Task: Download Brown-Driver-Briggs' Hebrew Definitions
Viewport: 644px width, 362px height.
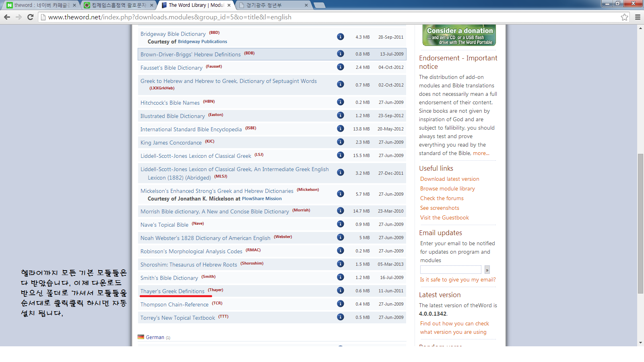Action: tap(190, 54)
